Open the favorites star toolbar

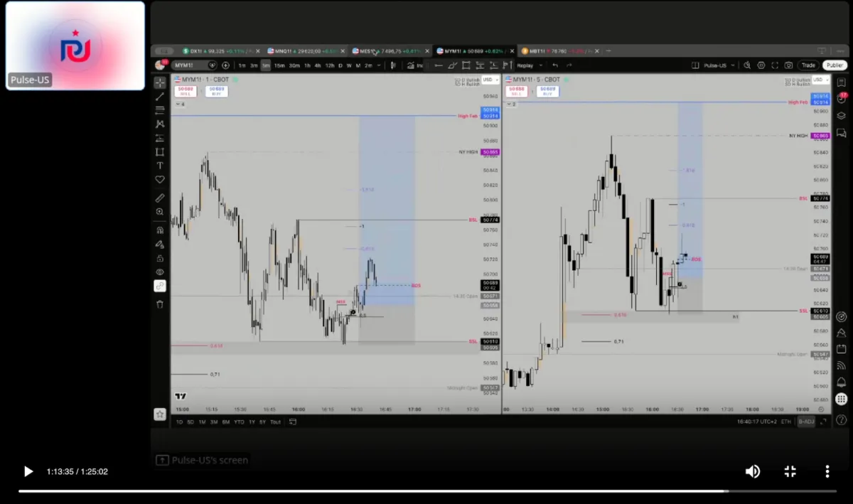click(160, 414)
